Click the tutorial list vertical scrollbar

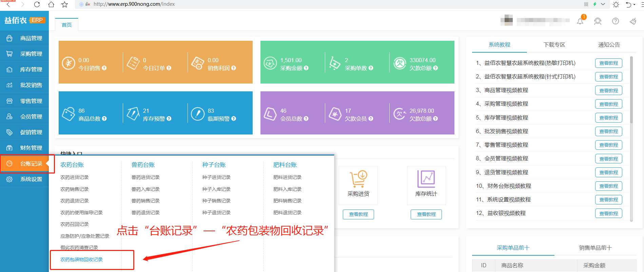pyautogui.click(x=631, y=90)
